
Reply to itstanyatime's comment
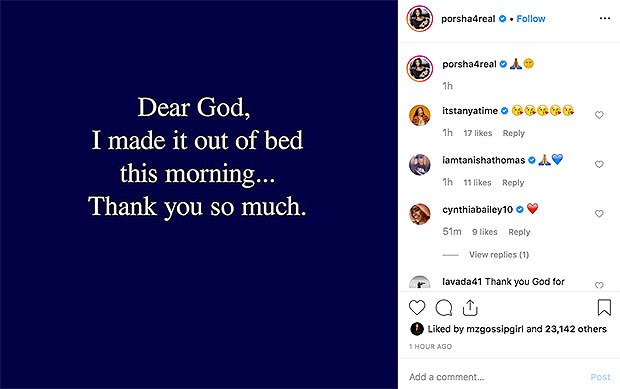514,133
